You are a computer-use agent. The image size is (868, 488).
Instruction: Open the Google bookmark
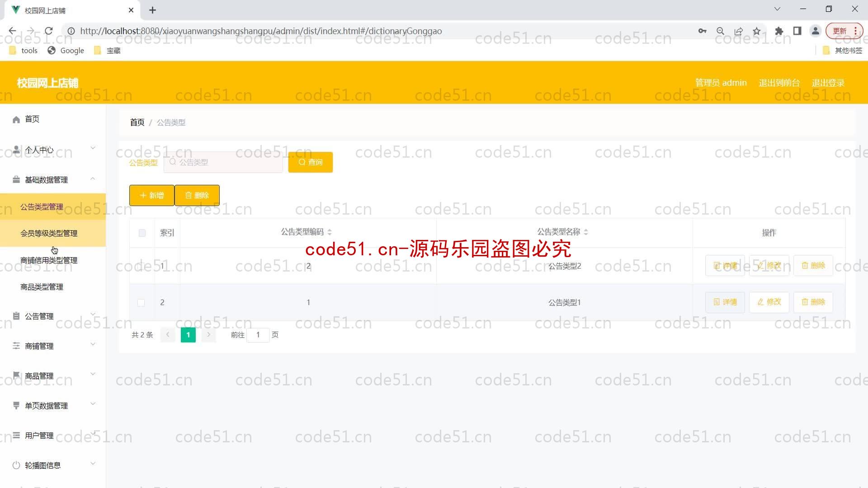click(x=66, y=51)
